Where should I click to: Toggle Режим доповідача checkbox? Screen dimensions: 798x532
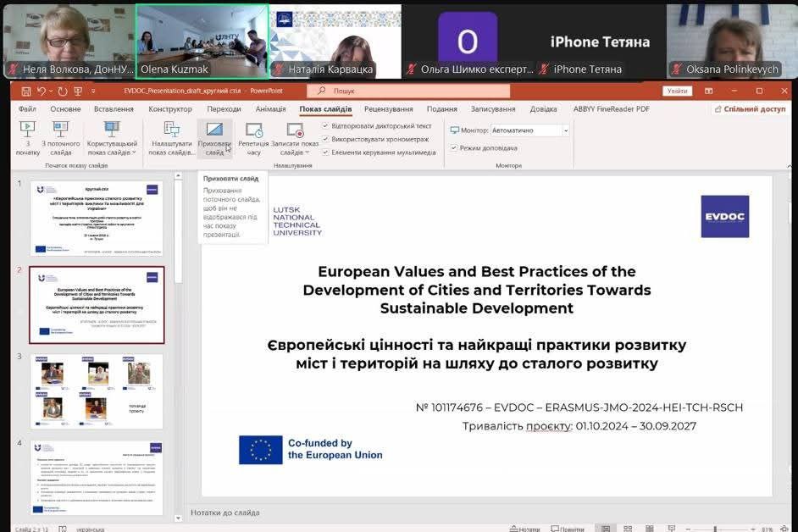pos(453,147)
